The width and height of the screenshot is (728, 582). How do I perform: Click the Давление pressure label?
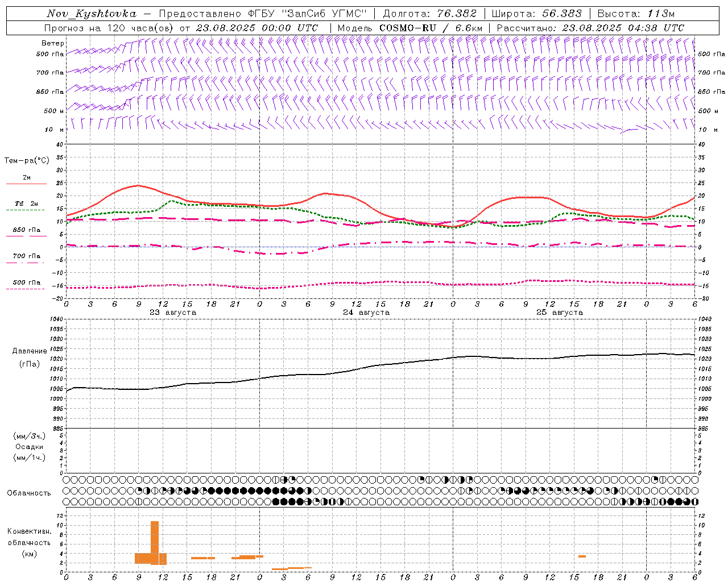pyautogui.click(x=30, y=351)
